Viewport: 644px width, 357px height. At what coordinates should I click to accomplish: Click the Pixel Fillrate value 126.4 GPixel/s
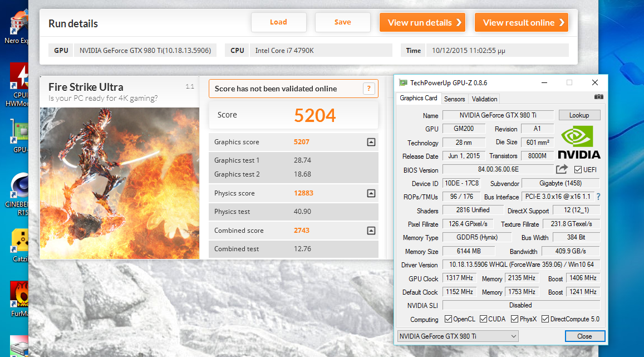tap(468, 224)
